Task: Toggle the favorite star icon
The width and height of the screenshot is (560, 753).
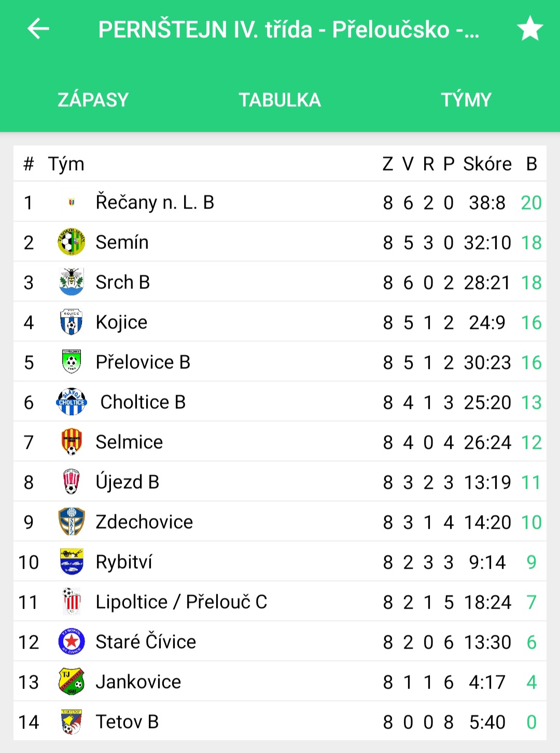Action: tap(530, 29)
